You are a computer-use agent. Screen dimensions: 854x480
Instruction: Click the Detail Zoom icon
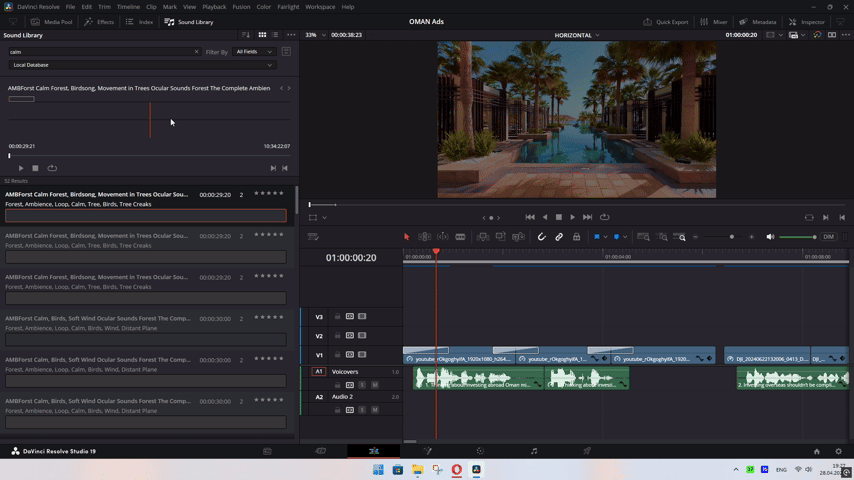pos(662,237)
